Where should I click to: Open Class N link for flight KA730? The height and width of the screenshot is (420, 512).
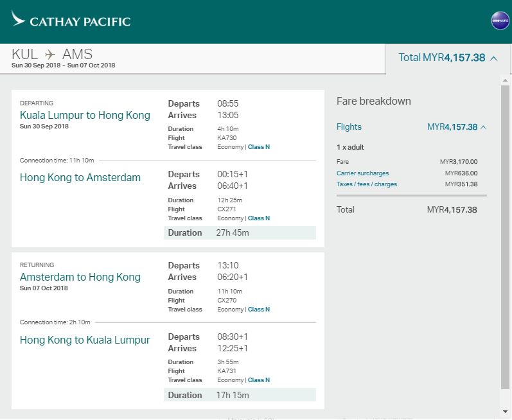[x=259, y=147]
